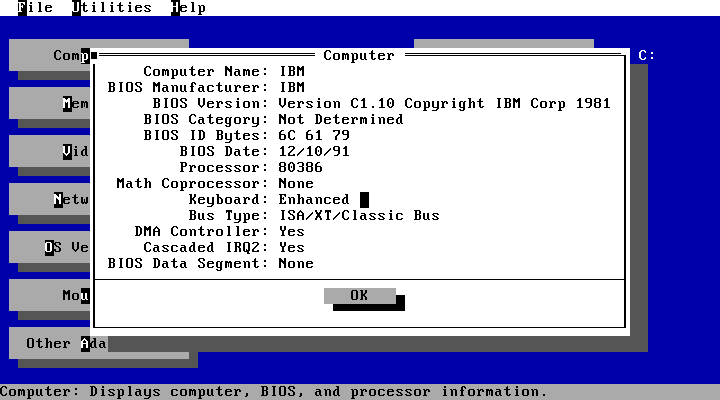
Task: Click the Math Coprocessor 'None' value
Action: (296, 183)
